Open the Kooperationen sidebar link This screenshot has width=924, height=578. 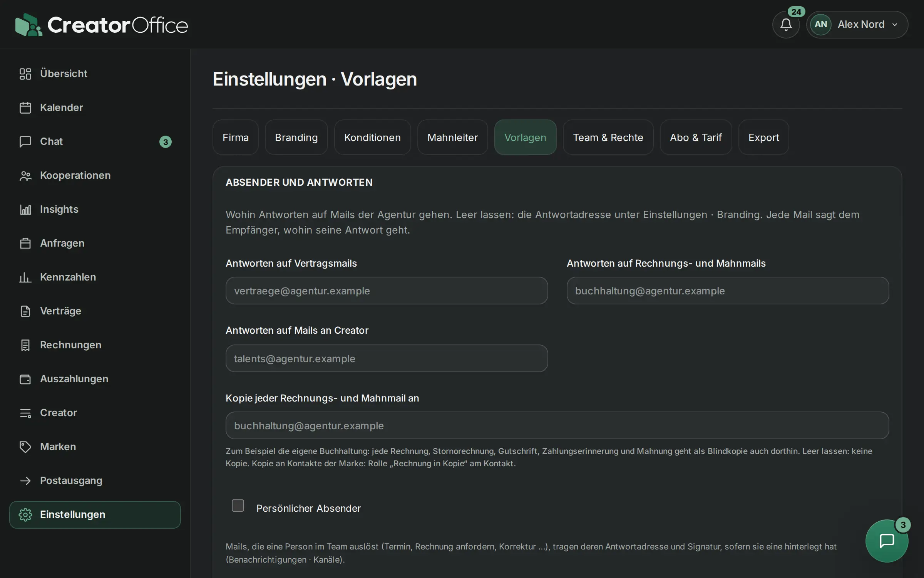(95, 175)
